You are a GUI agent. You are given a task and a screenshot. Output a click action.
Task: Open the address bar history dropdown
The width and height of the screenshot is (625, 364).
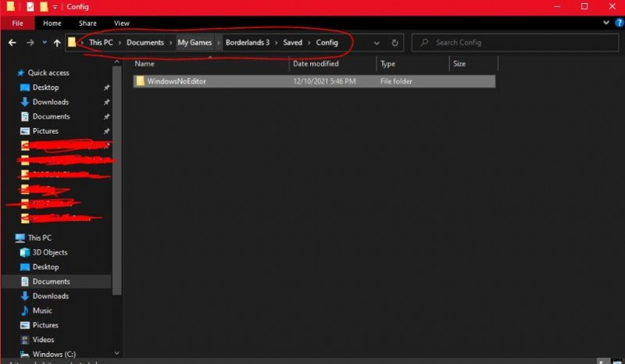click(377, 43)
